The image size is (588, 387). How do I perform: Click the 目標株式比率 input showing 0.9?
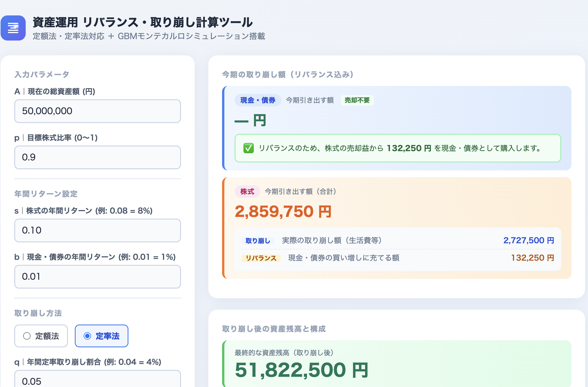[98, 157]
